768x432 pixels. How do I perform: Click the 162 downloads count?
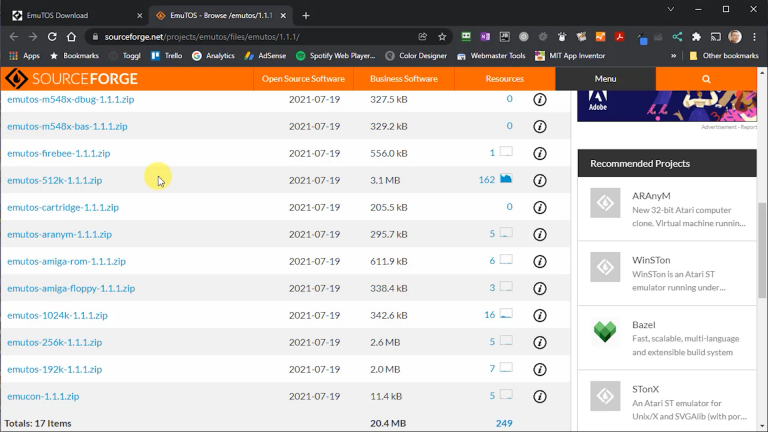486,180
